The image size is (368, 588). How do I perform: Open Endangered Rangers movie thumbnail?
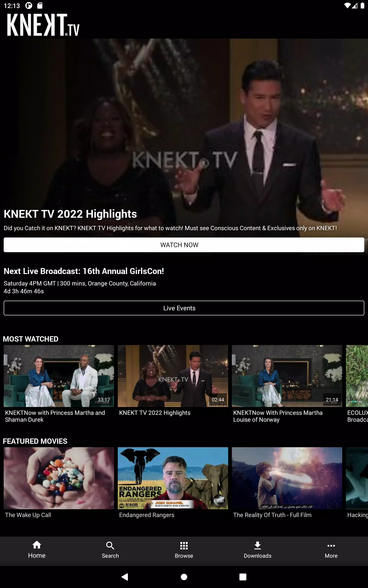pyautogui.click(x=173, y=478)
